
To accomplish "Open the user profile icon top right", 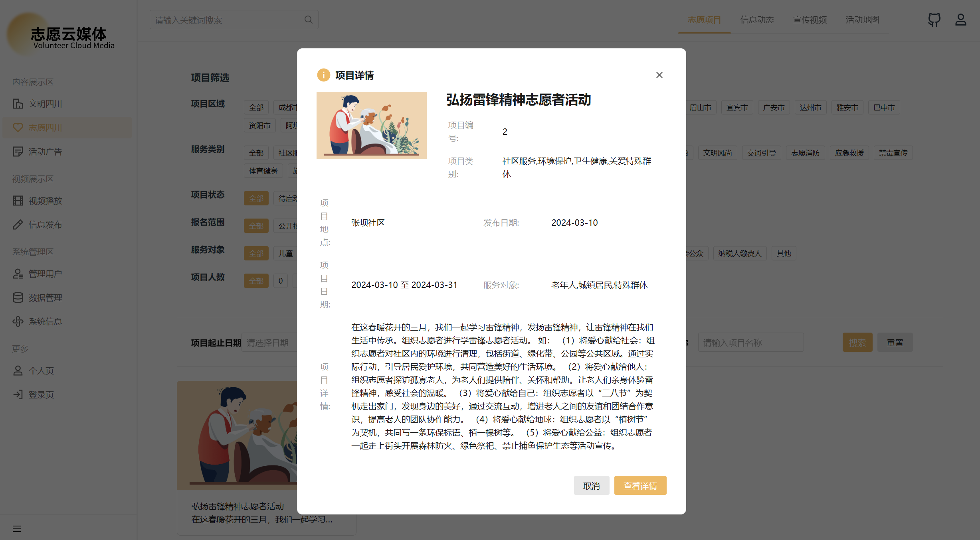I will click(960, 20).
